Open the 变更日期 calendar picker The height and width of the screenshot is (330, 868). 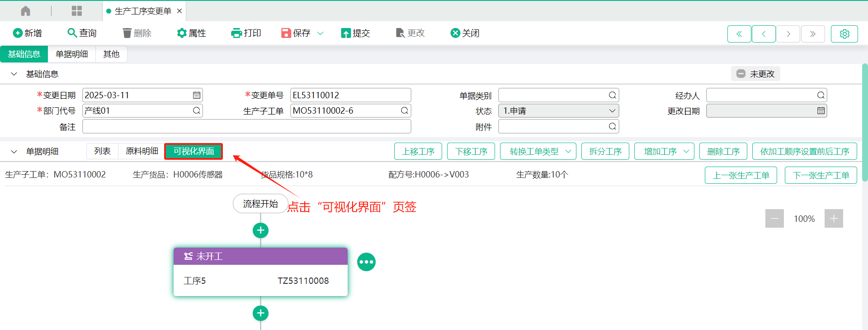click(197, 95)
